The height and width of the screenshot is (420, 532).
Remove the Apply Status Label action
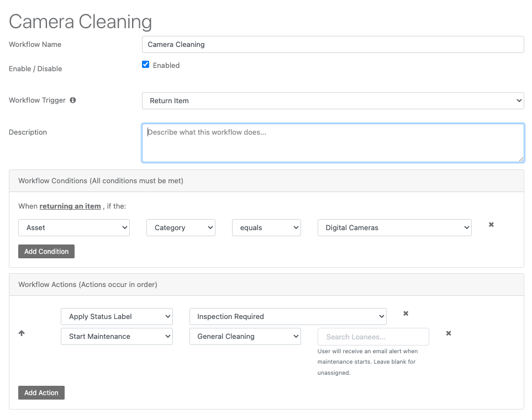(405, 313)
